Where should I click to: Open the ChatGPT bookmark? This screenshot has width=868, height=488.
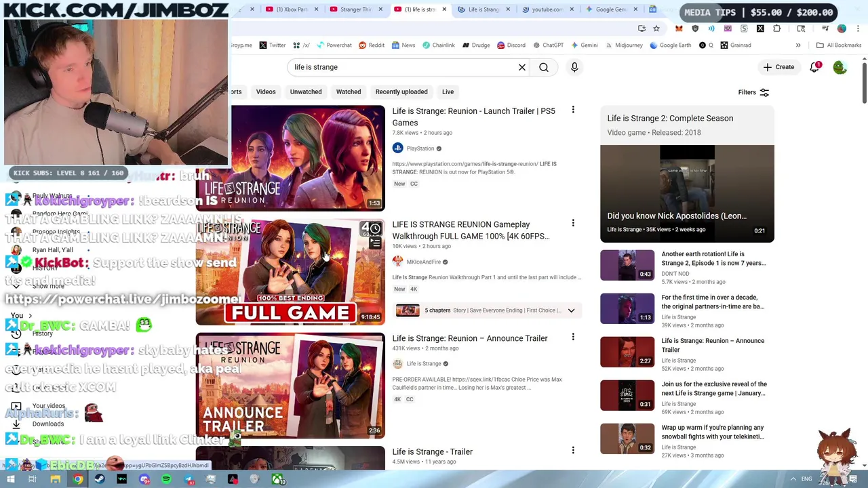(548, 45)
